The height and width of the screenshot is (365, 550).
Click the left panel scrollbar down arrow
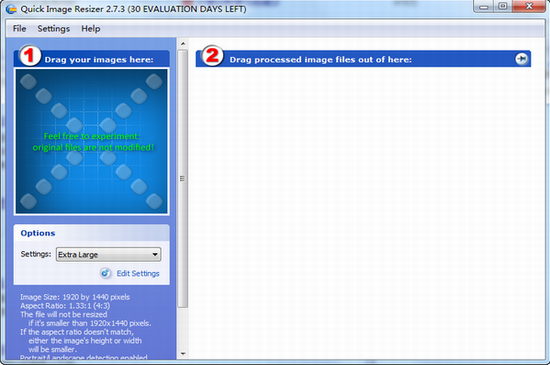click(x=183, y=353)
